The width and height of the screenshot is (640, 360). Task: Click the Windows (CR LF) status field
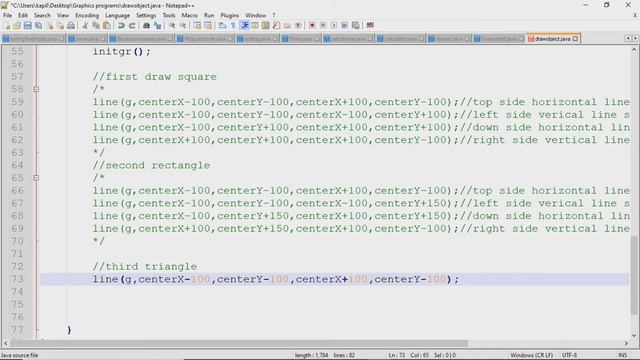[531, 355]
